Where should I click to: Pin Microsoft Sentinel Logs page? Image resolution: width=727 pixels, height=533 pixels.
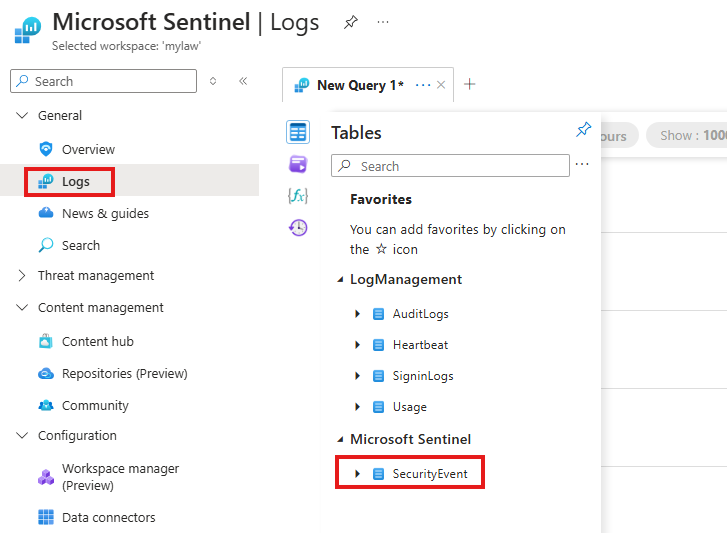(x=351, y=22)
